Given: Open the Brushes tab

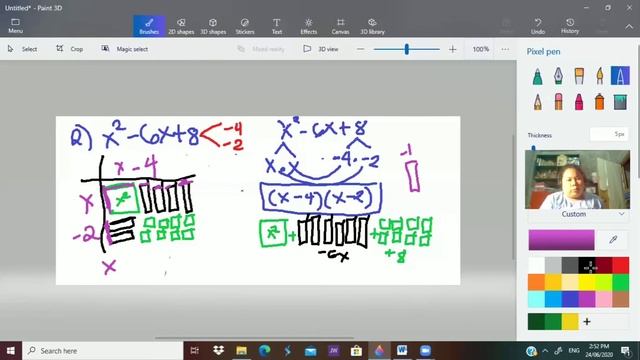Looking at the screenshot, I should coord(149,26).
